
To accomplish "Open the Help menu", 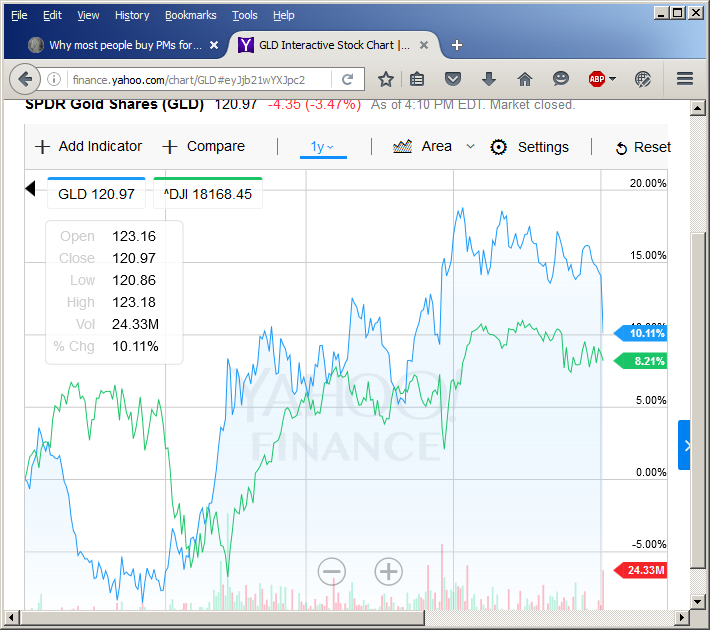I will point(283,15).
